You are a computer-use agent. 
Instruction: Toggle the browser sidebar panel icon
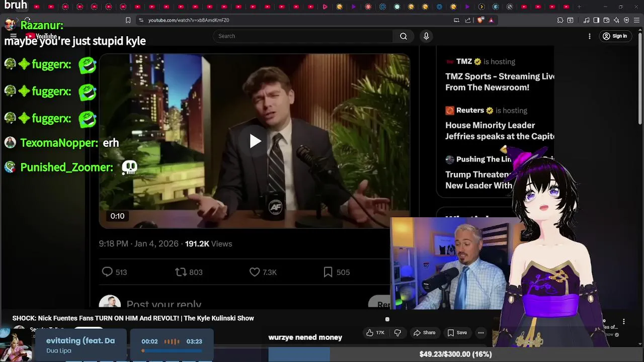(596, 20)
